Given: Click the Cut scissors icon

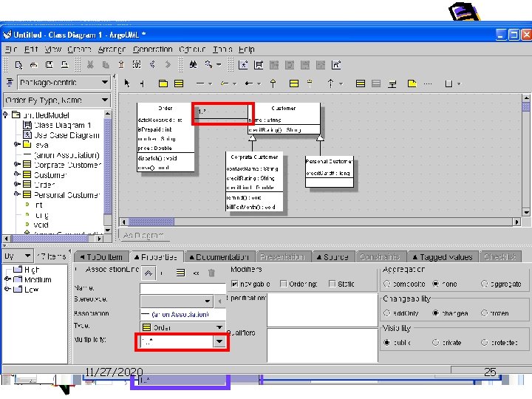Looking at the screenshot, I should point(90,65).
